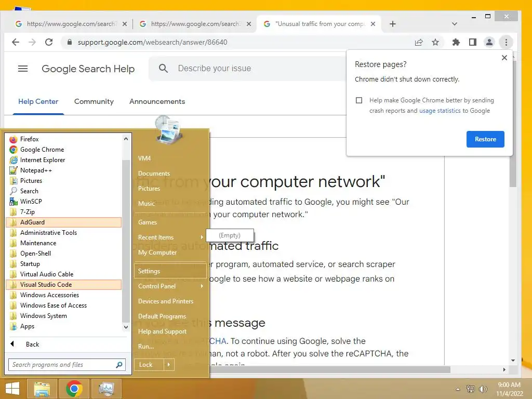Click the magnifier icon in the help search box
532x399 pixels.
coord(163,68)
